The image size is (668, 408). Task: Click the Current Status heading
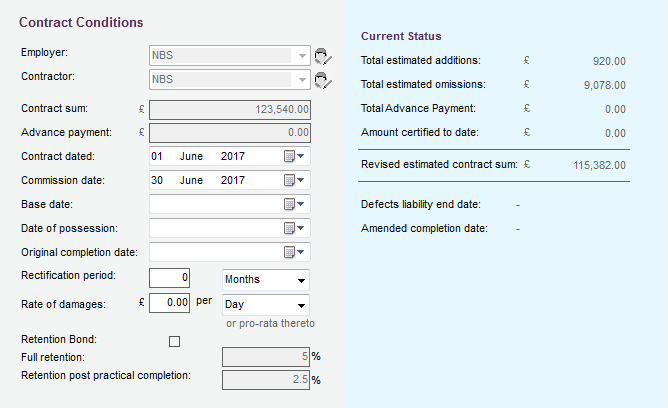tap(401, 36)
